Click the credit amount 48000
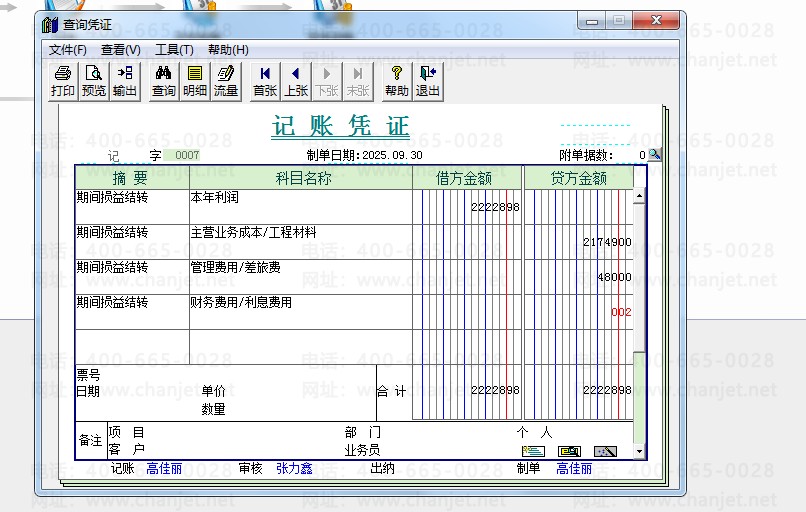The image size is (806, 512). 614,277
